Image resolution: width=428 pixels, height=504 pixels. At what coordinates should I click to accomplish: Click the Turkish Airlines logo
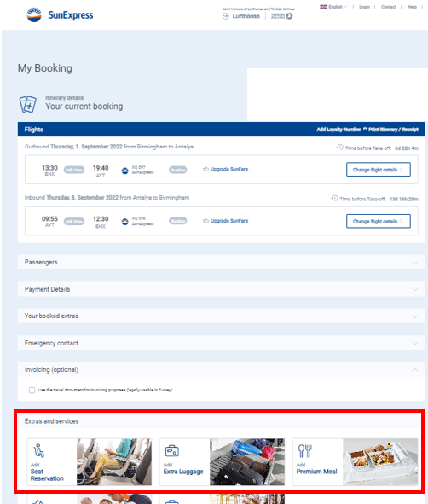click(x=282, y=16)
